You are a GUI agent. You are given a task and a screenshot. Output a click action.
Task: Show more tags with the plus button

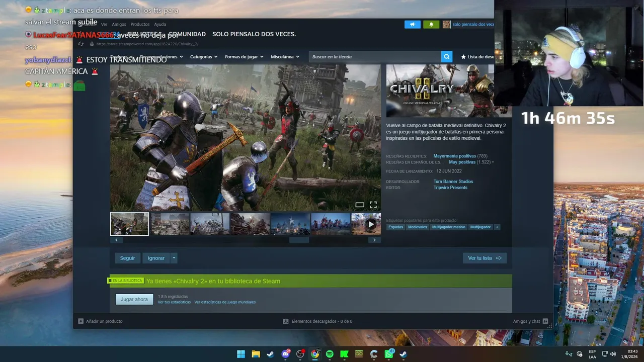(497, 227)
